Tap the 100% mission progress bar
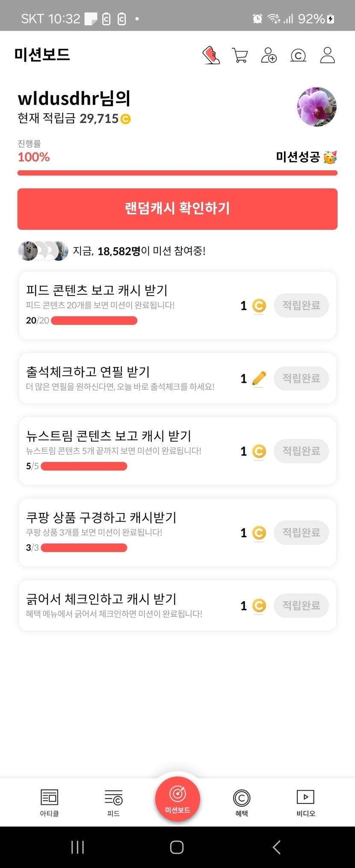The height and width of the screenshot is (868, 355). (177, 173)
